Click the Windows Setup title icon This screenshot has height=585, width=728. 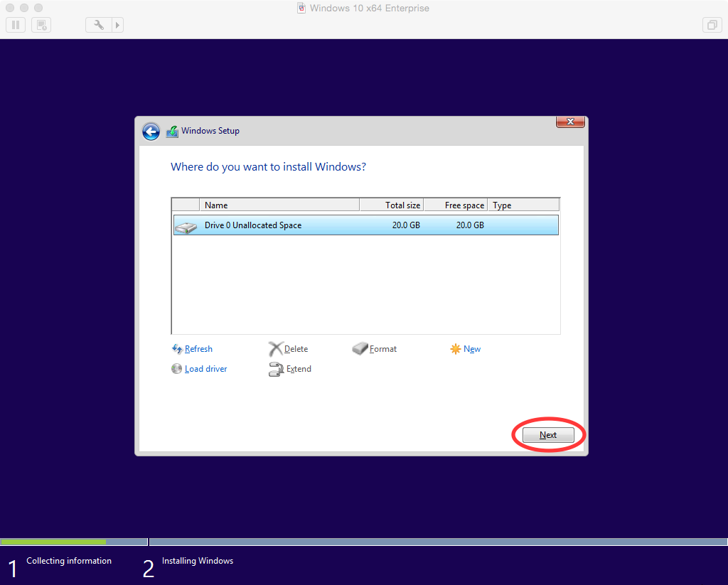(x=172, y=132)
